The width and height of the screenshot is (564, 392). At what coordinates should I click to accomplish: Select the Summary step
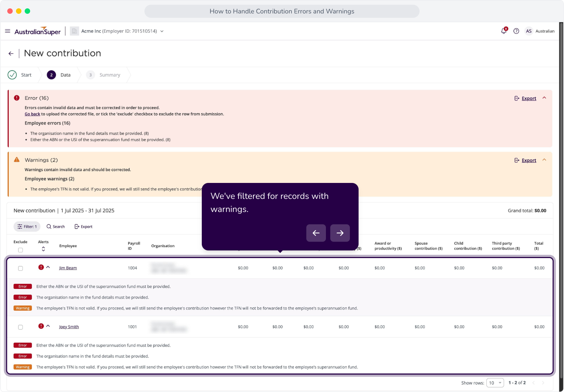(103, 75)
